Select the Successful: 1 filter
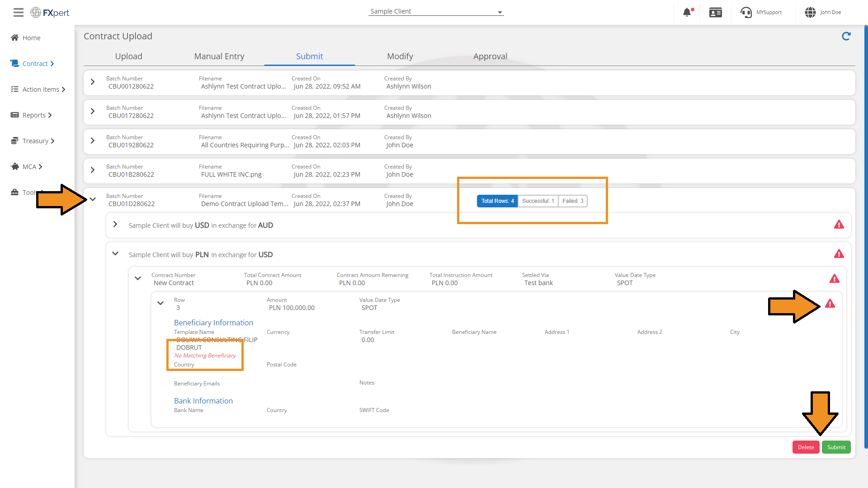 click(x=538, y=201)
